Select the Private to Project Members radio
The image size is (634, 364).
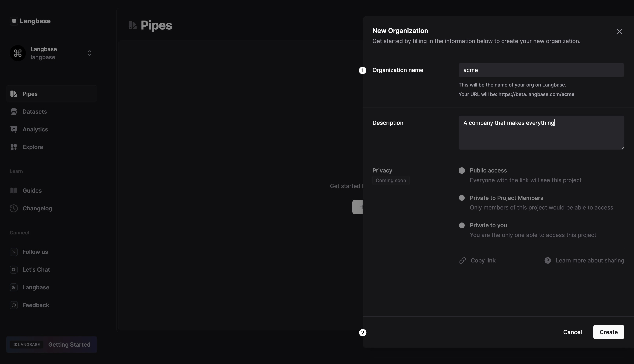[x=462, y=198]
